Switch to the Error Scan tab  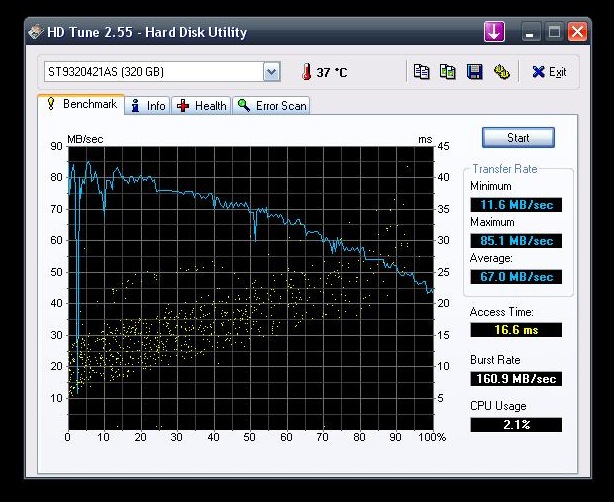pyautogui.click(x=271, y=106)
